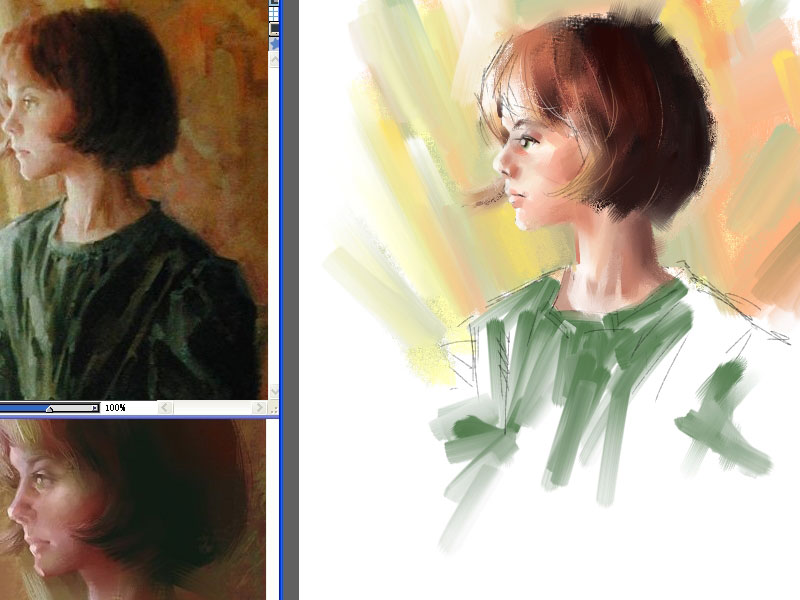Image resolution: width=800 pixels, height=600 pixels.
Task: Click the reference window resize grip corner
Action: coord(274,408)
